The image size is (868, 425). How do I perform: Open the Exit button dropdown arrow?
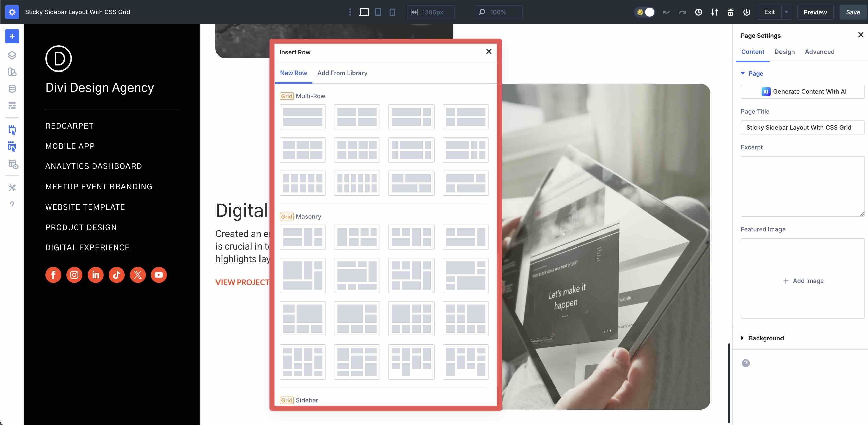787,12
